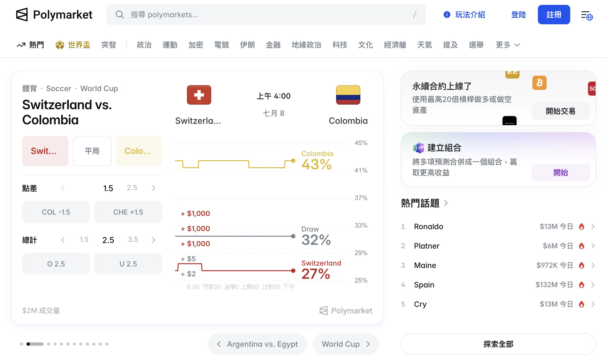Click the SpaceX icon in perpetuals card

[510, 121]
